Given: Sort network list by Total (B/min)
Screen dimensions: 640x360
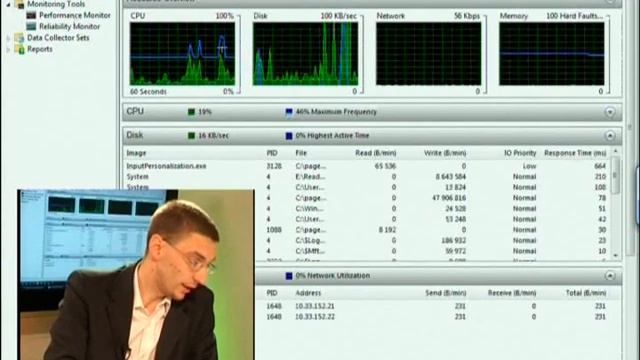Looking at the screenshot, I should click(x=586, y=293).
